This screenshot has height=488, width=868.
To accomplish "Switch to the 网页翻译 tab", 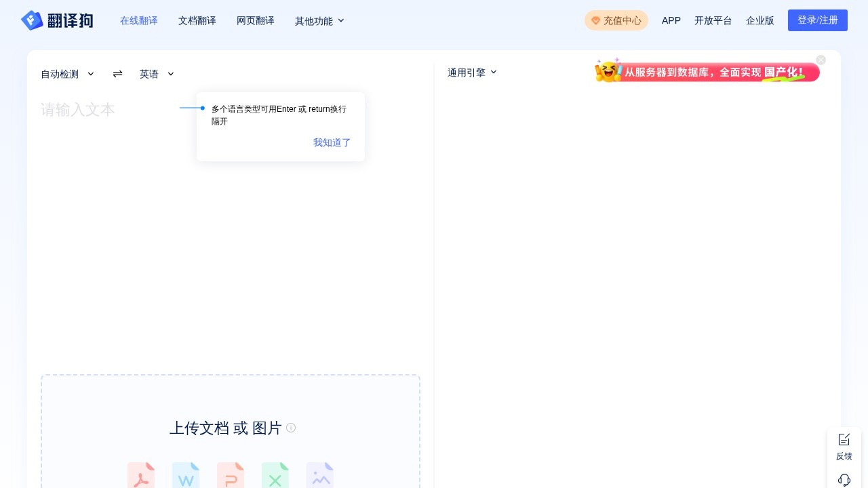I will coord(256,21).
